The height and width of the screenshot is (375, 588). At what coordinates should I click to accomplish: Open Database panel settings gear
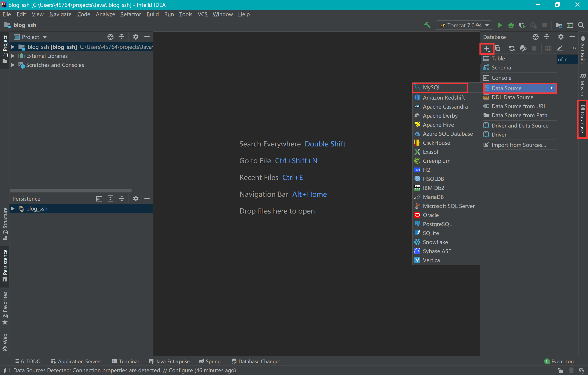tap(561, 37)
